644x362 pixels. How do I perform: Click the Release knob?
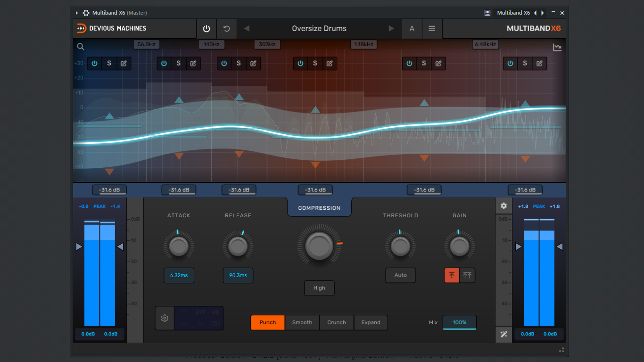[x=238, y=246]
